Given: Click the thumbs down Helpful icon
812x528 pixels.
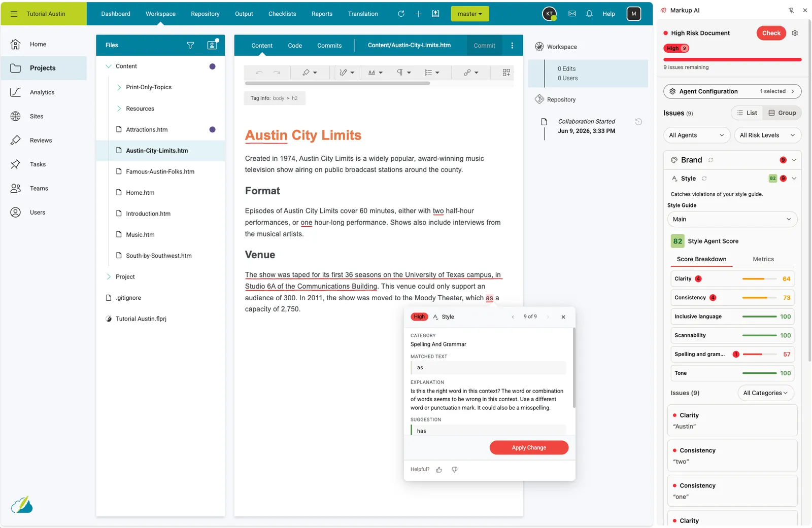Looking at the screenshot, I should coord(455,470).
